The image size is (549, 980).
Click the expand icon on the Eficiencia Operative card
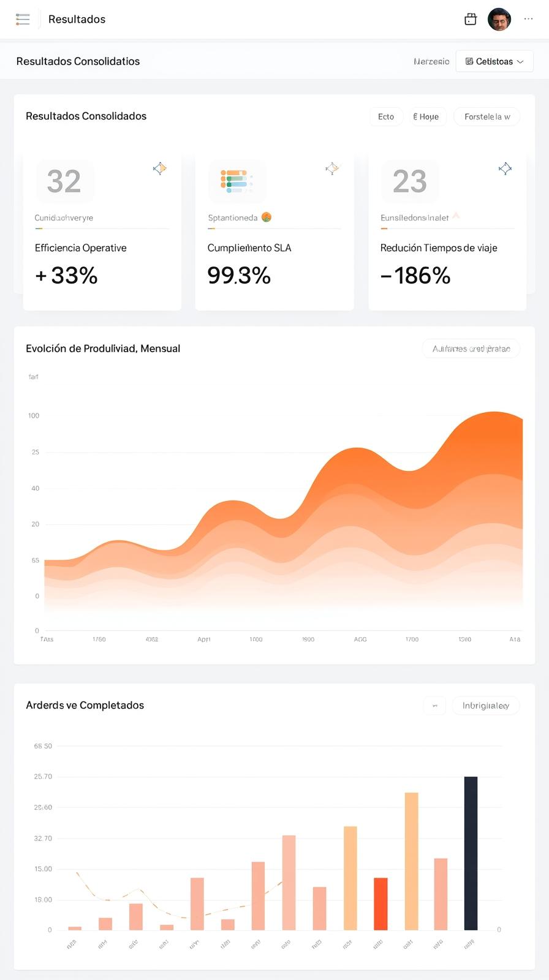point(159,168)
